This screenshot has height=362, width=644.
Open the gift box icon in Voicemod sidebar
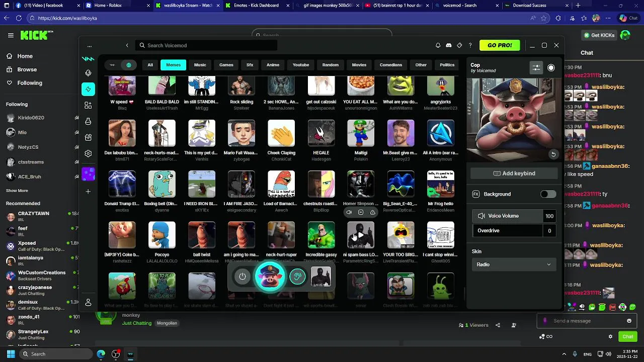tap(88, 137)
